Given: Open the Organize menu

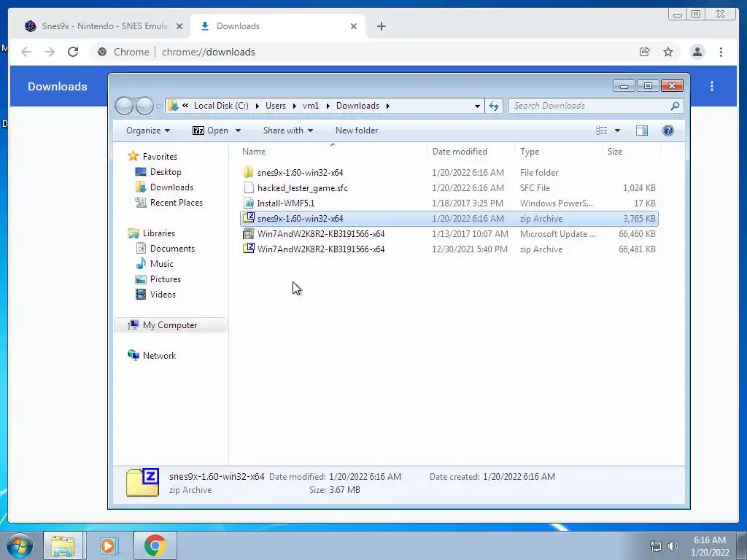Looking at the screenshot, I should pos(147,131).
